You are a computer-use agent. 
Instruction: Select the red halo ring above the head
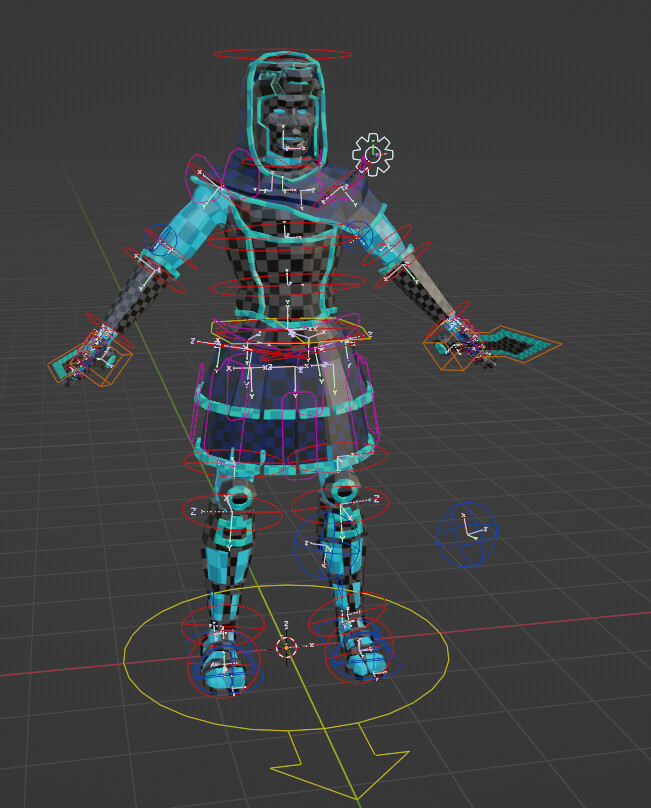(283, 54)
